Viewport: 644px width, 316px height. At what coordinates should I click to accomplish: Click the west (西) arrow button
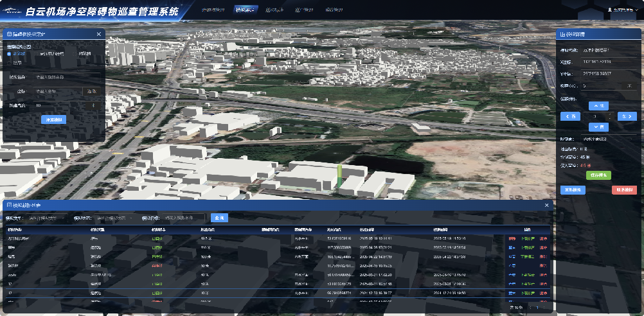coord(569,116)
